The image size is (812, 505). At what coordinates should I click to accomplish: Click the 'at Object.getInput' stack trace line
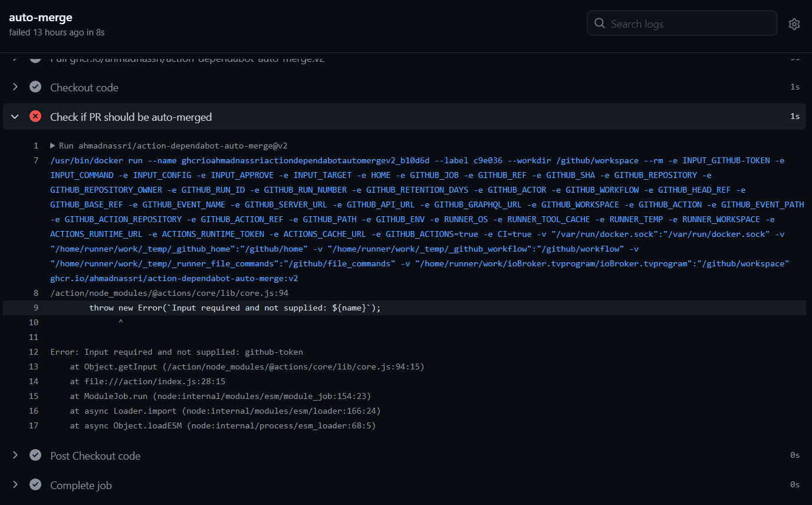click(x=247, y=367)
